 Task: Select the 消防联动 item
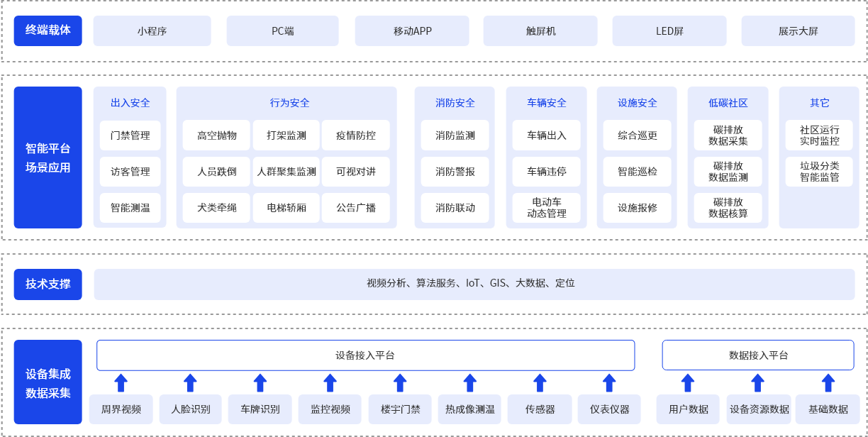[x=455, y=208]
